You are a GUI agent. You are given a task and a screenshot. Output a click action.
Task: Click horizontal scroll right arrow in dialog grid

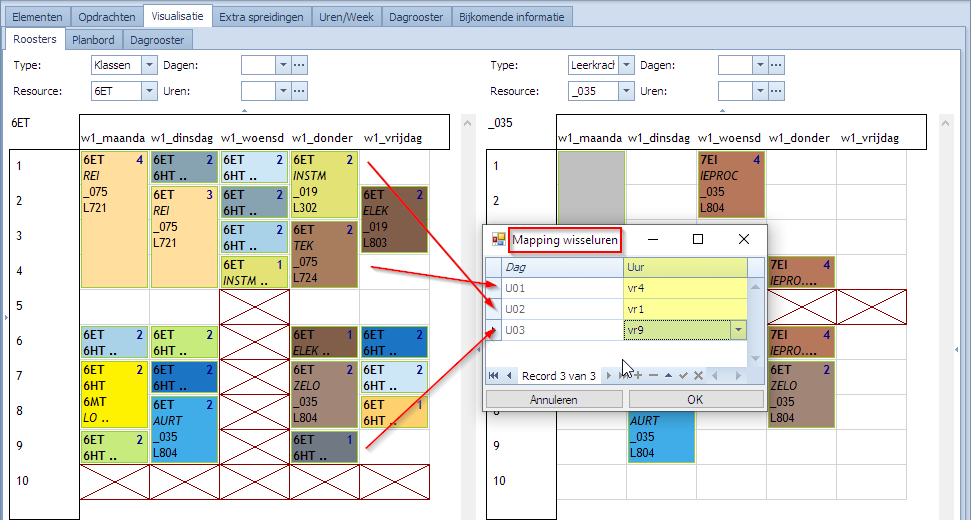click(x=738, y=375)
